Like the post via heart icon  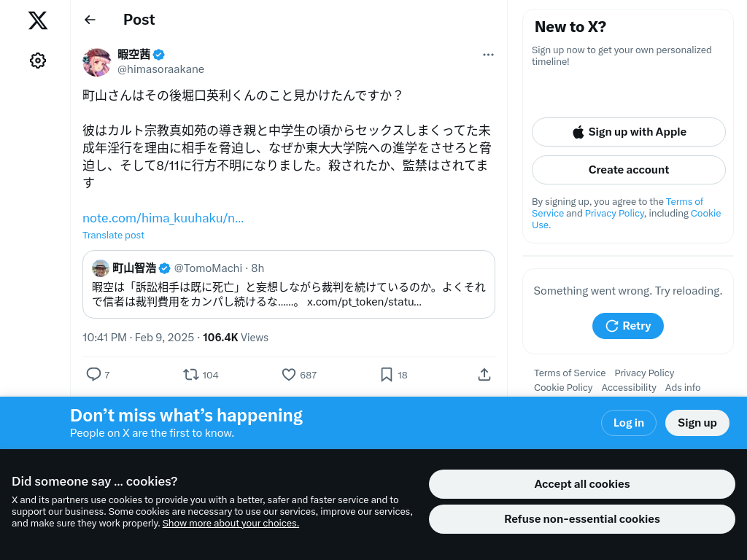289,375
